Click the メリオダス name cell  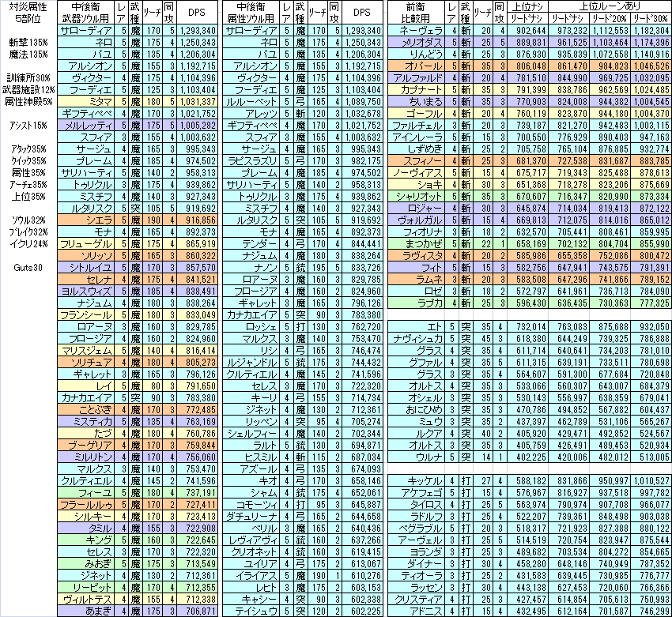415,43
